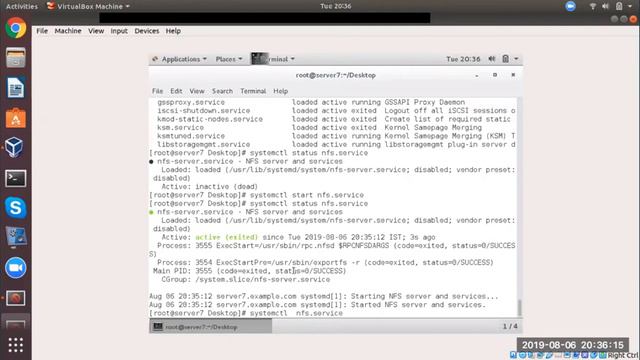Select root@server7:~/Desktop taskbar button
Viewport: 640px width, 360px height.
(211, 327)
